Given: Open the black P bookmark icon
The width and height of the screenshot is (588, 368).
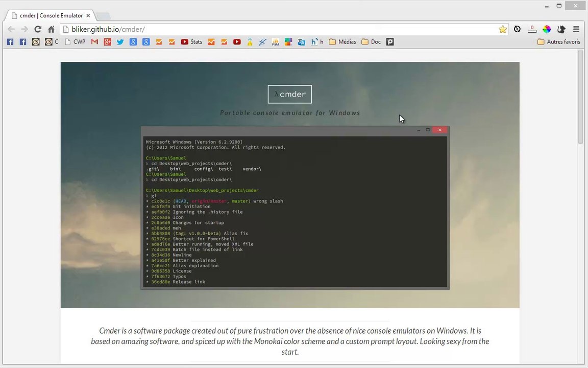Looking at the screenshot, I should click(390, 42).
